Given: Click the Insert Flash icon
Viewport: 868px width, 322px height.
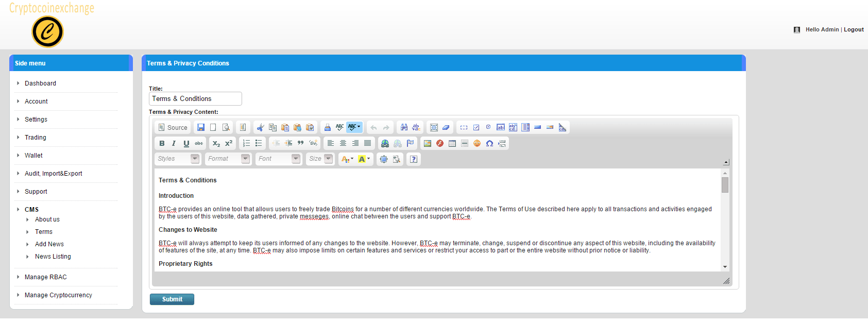Looking at the screenshot, I should pos(440,143).
